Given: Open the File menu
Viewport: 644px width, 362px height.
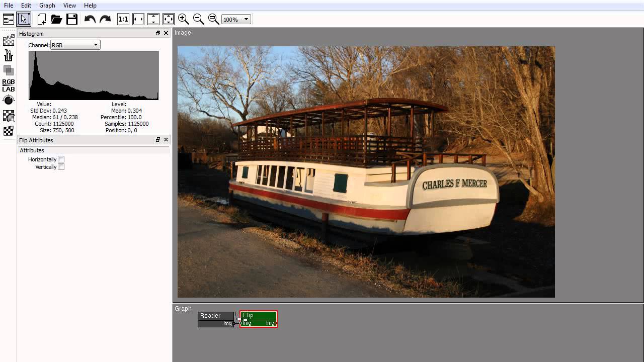Looking at the screenshot, I should coord(9,6).
